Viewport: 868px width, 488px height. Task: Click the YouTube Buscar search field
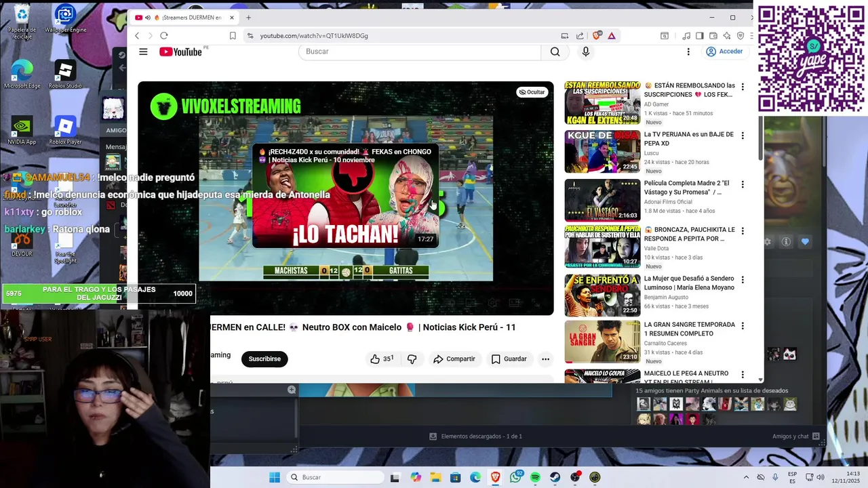pos(420,52)
